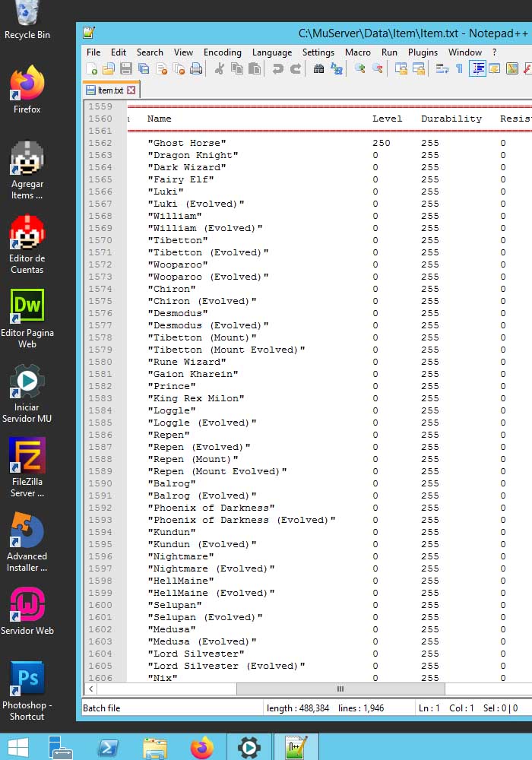Open PowerShell from the taskbar

(108, 747)
